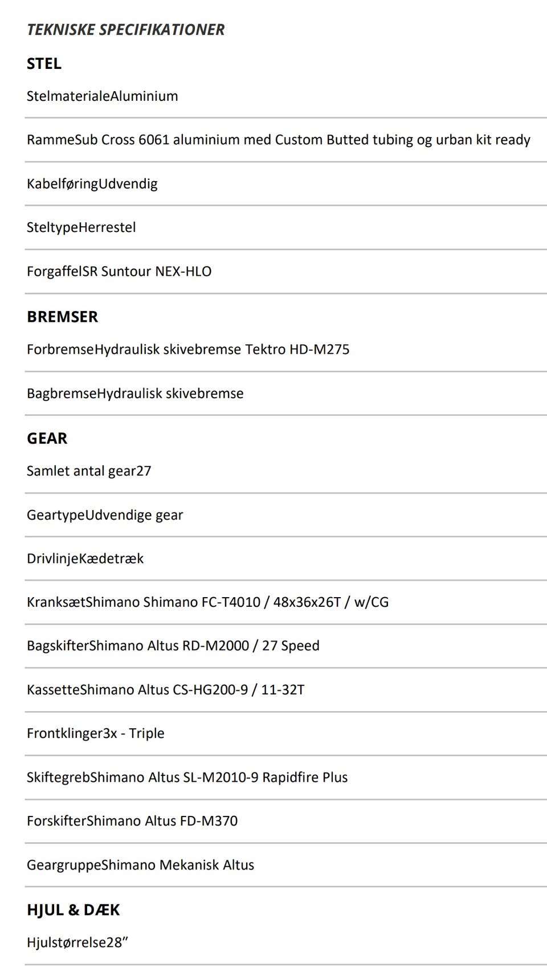547x980 pixels.
Task: Click the Kabelføring Udvendig row
Action: click(92, 183)
